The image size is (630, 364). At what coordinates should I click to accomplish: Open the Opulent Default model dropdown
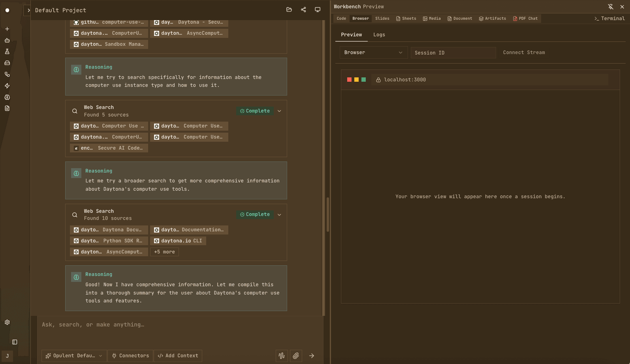click(74, 356)
